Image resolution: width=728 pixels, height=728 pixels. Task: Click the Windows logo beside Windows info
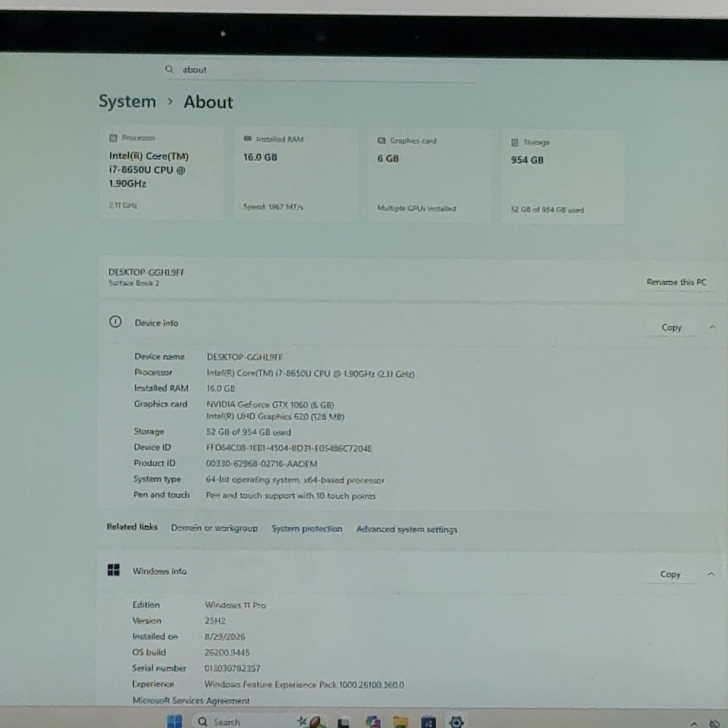click(x=114, y=570)
